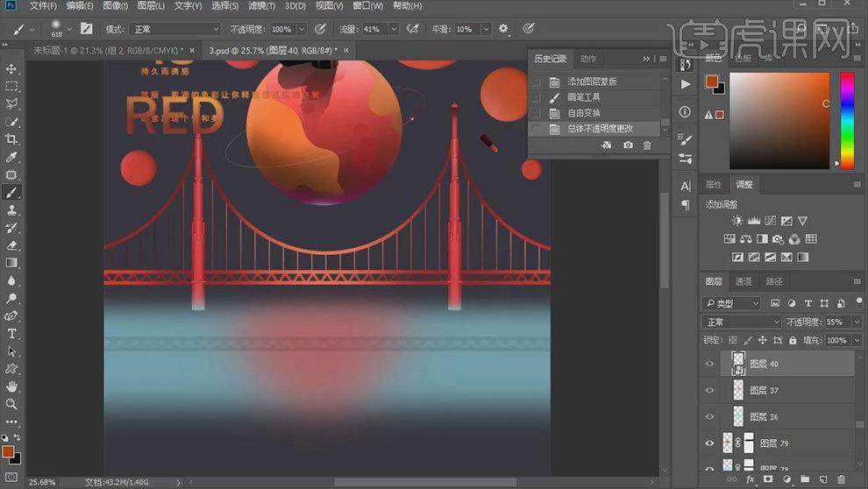Select the Horizontal Type tool
Image resolution: width=868 pixels, height=489 pixels.
[11, 334]
